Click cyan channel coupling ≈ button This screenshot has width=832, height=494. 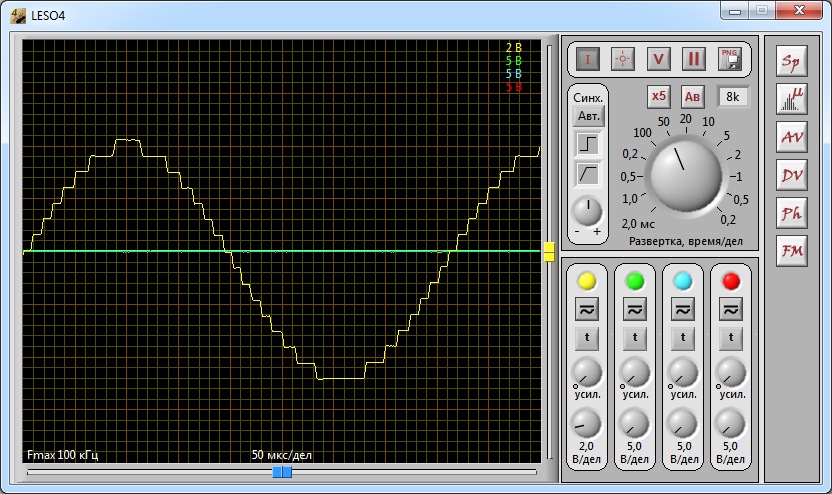click(683, 310)
